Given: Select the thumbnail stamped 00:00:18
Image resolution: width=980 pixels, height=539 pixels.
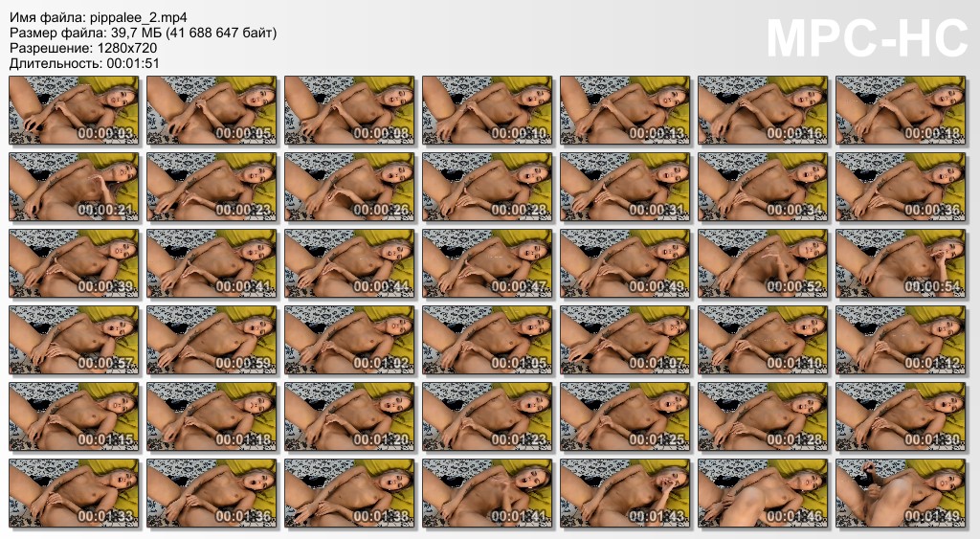Looking at the screenshot, I should tap(901, 110).
